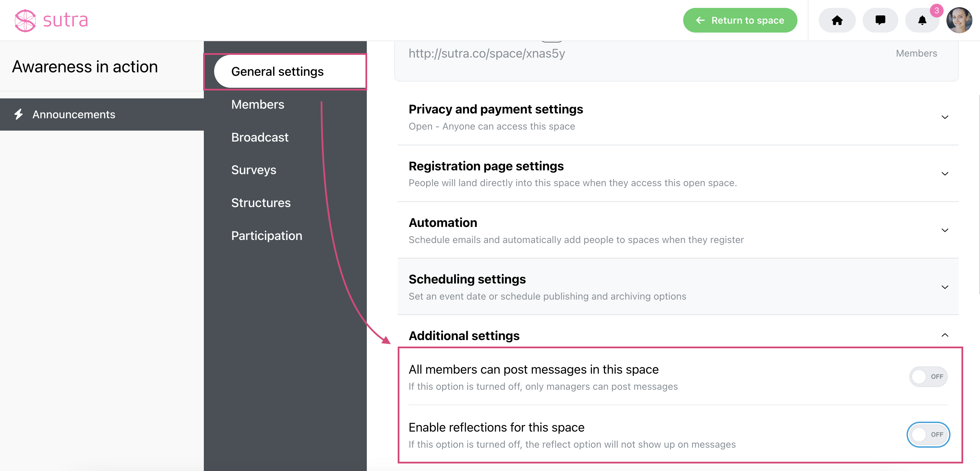980x471 pixels.
Task: Expand the Automation section chevron
Action: pyautogui.click(x=945, y=230)
